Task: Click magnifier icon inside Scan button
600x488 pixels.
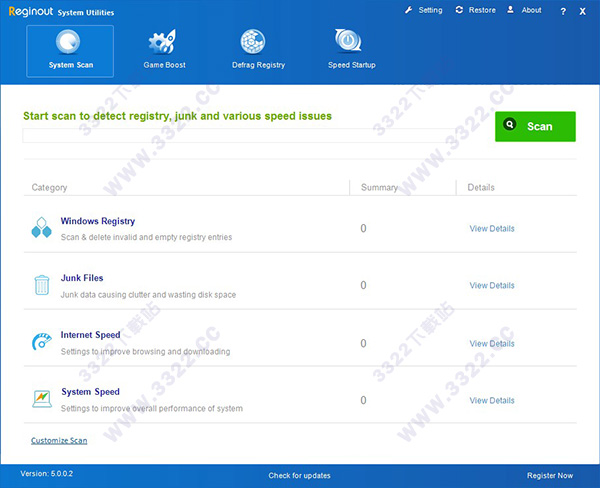Action: 510,124
